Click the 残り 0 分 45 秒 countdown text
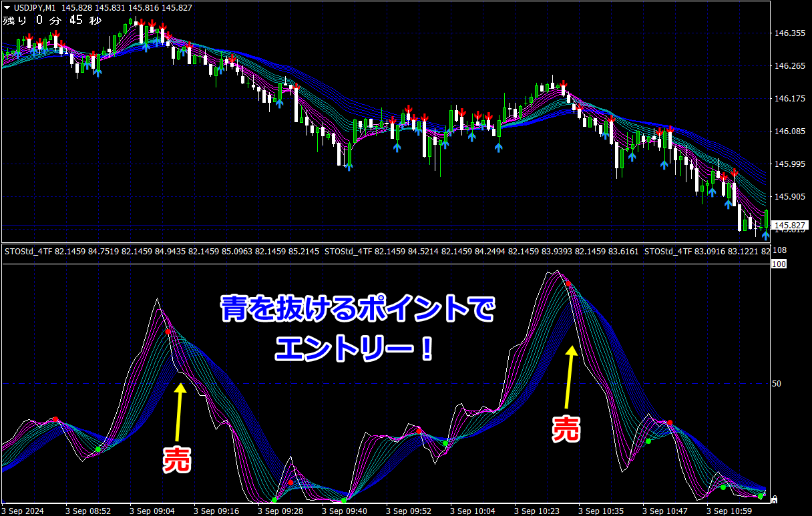This screenshot has width=812, height=516. pos(52,20)
